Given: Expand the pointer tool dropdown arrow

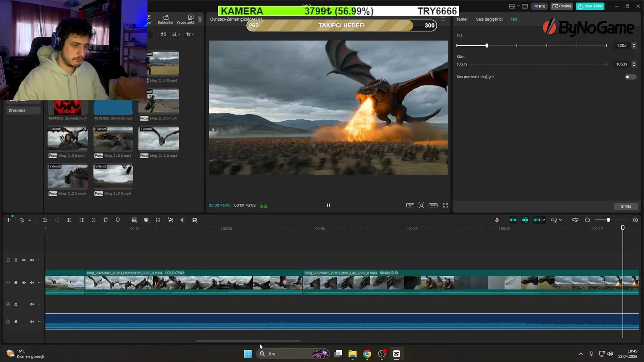Looking at the screenshot, I should (x=30, y=220).
